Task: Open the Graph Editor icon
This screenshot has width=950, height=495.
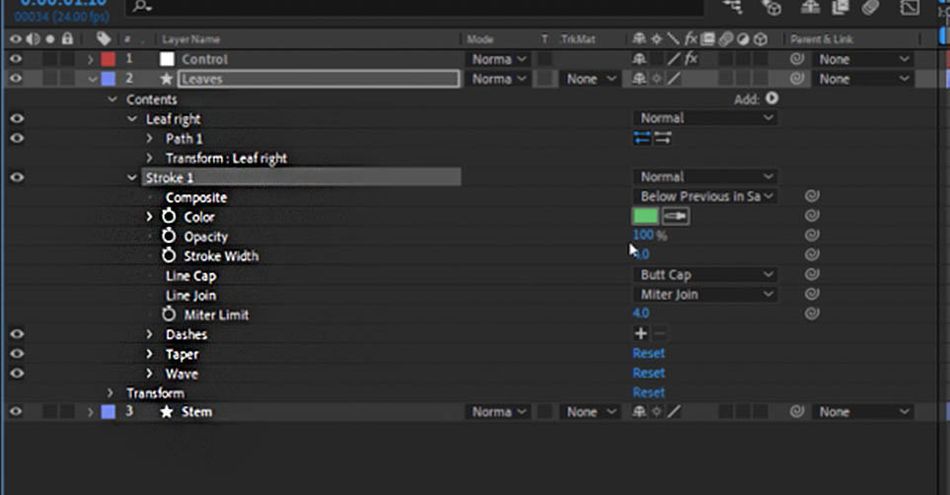Action: click(x=909, y=7)
